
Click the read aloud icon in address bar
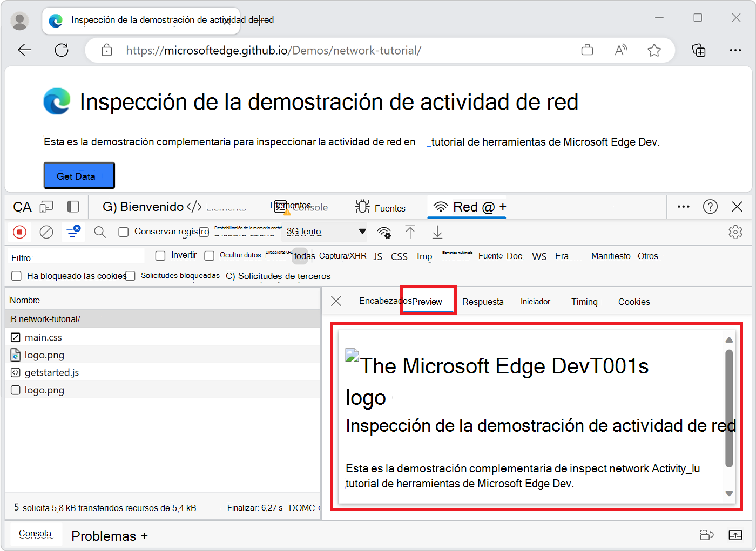(621, 50)
